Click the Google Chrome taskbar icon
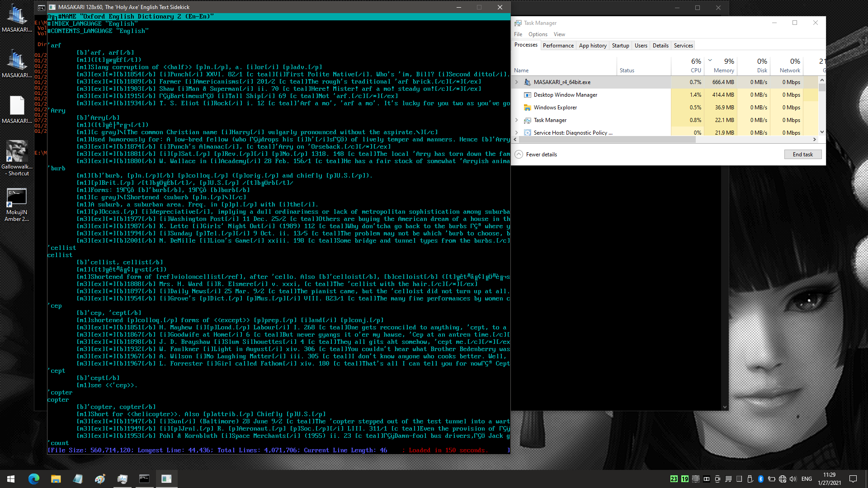 [x=34, y=478]
